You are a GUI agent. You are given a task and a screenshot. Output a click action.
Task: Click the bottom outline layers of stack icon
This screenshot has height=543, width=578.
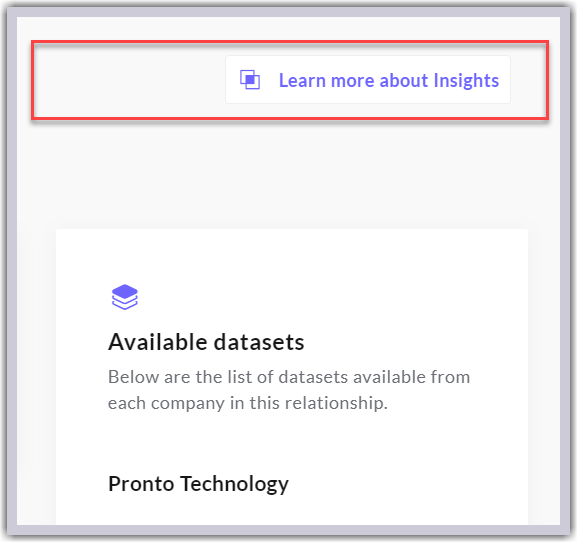(x=125, y=303)
